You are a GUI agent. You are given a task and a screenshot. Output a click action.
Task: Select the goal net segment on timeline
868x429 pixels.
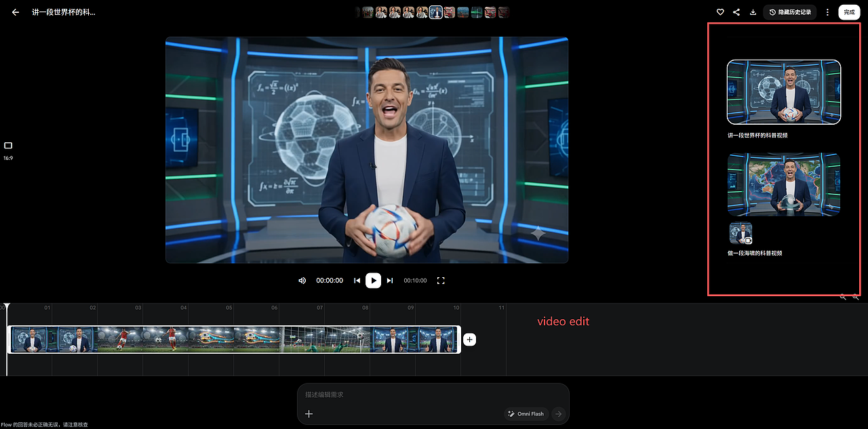[x=326, y=340]
